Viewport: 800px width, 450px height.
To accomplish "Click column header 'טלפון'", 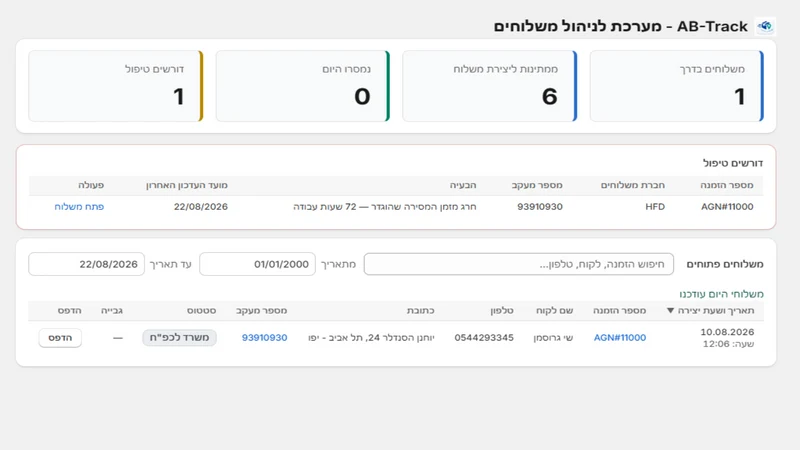I will pos(502,310).
